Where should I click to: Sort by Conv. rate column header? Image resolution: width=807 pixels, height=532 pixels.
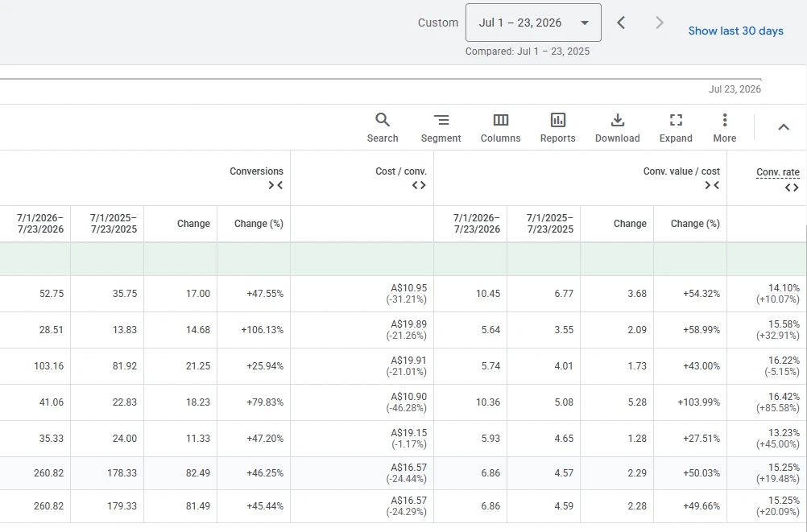[778, 172]
